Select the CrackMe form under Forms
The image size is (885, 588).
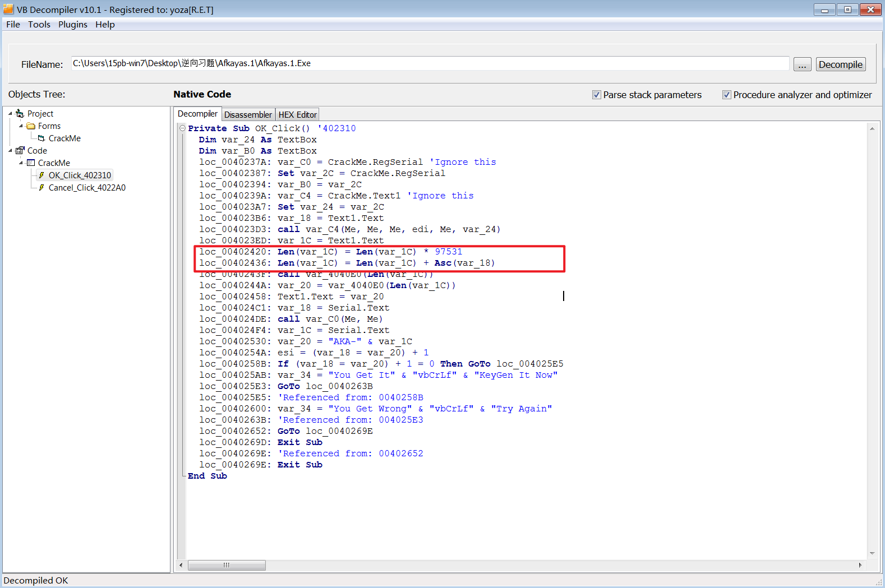coord(64,138)
